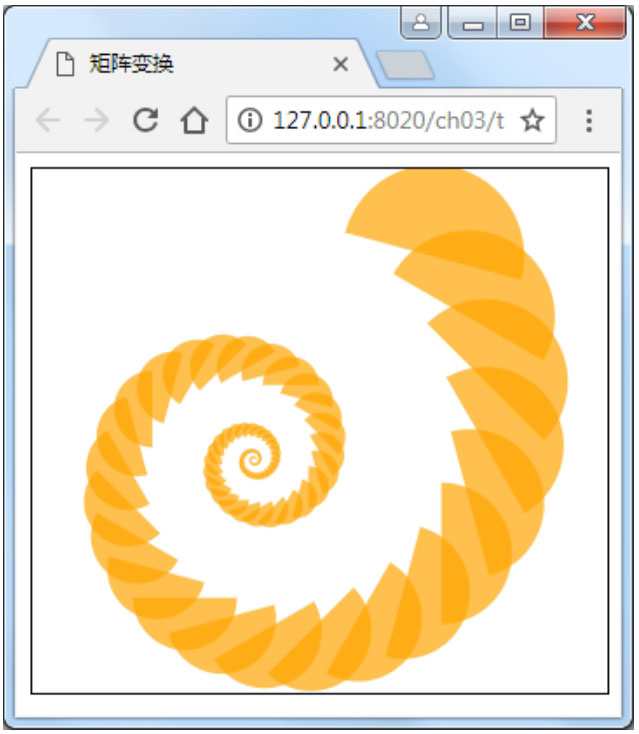Click the browser forward arrow
This screenshot has width=639, height=734.
pyautogui.click(x=96, y=120)
